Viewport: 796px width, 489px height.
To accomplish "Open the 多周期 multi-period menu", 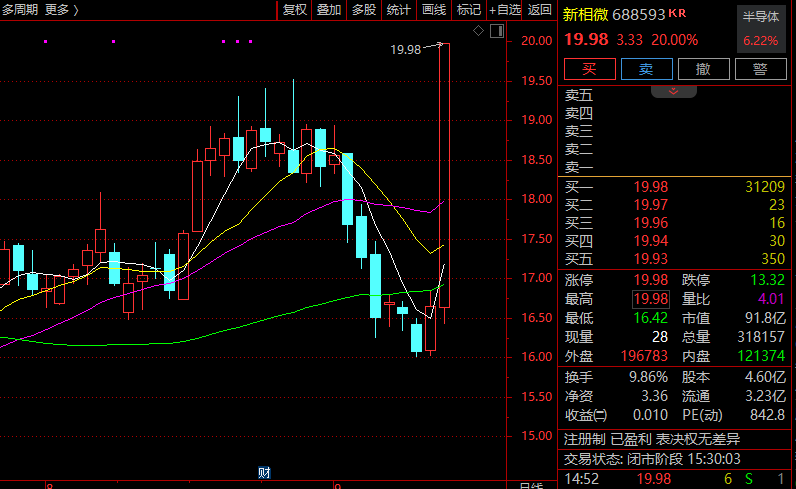I will (20, 10).
